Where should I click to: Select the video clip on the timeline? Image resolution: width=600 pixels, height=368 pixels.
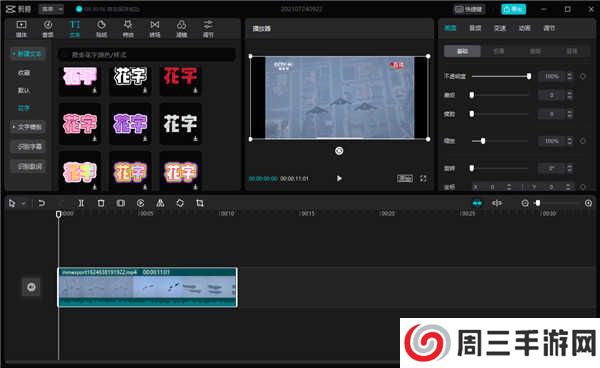(x=147, y=287)
